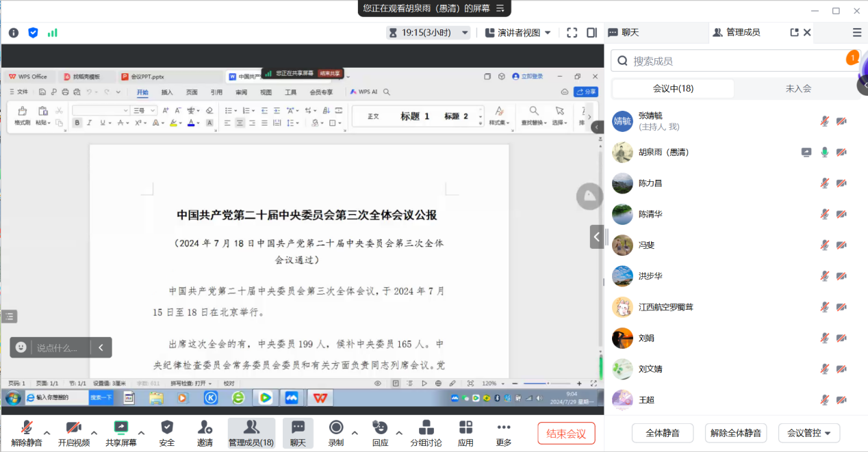The height and width of the screenshot is (452, 868).
Task: Click the red 结束会议 button
Action: pyautogui.click(x=566, y=434)
